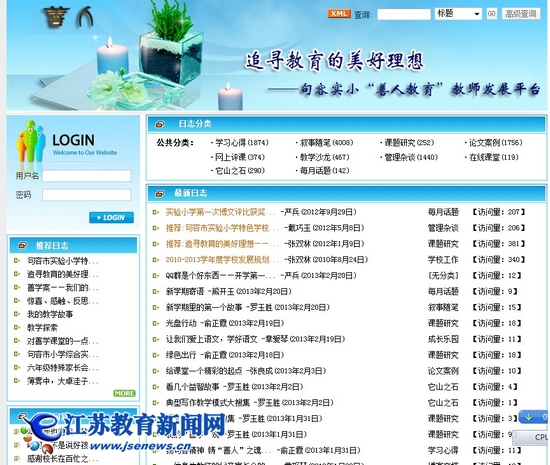
Task: Open the 标题 search type dropdown
Action: click(x=458, y=14)
